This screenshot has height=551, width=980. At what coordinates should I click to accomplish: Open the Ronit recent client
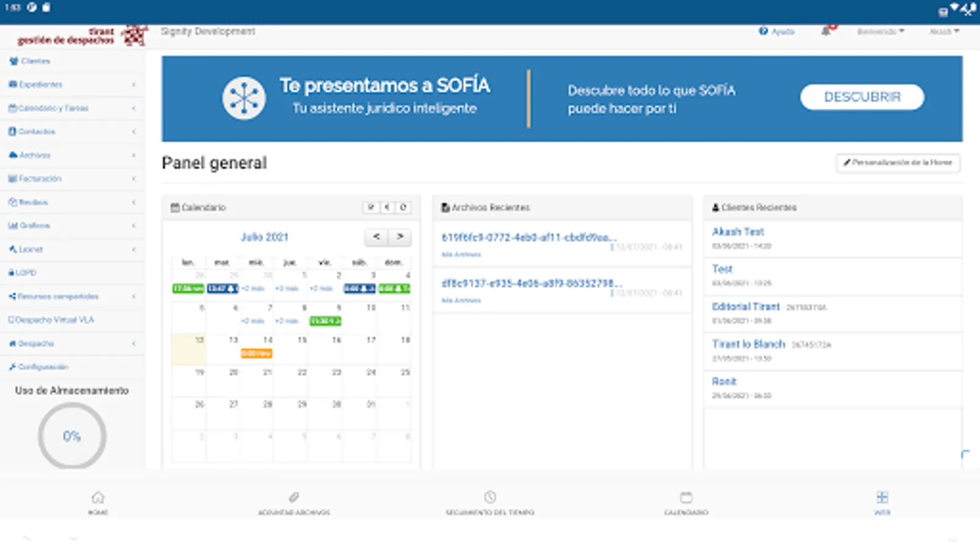click(x=724, y=381)
